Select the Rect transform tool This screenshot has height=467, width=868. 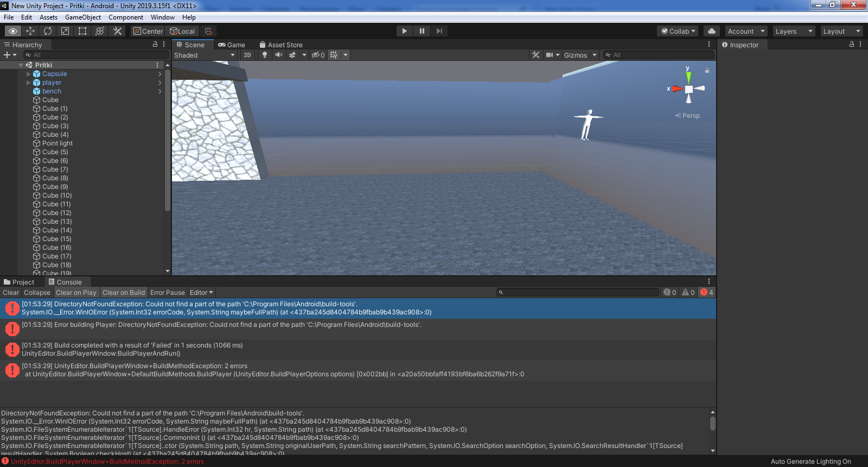(x=82, y=31)
